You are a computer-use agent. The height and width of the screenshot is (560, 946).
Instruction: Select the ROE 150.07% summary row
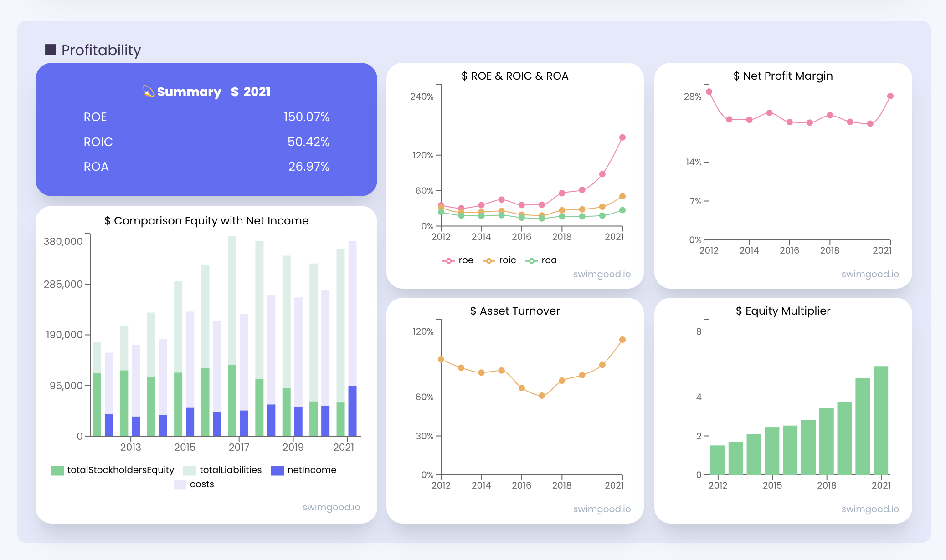click(x=206, y=117)
